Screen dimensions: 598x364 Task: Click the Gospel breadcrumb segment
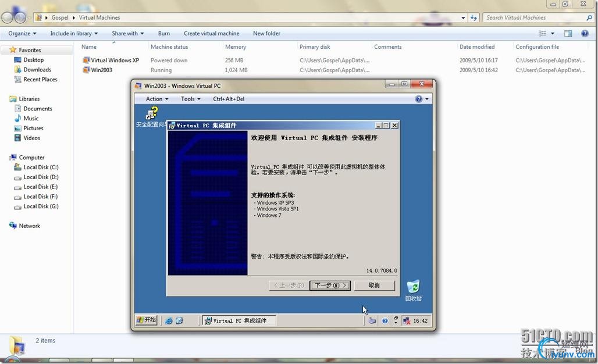(60, 17)
